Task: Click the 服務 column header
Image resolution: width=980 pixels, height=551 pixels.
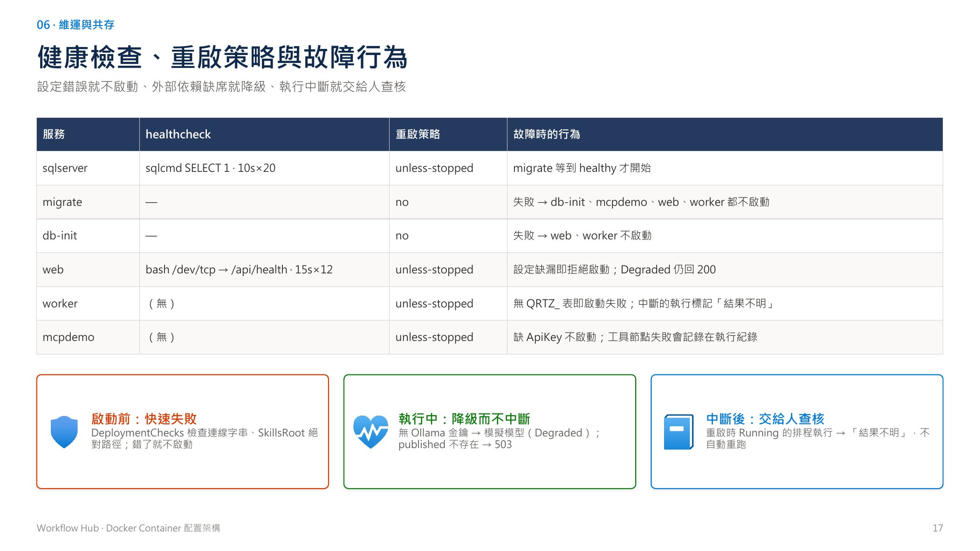Action: click(x=88, y=134)
